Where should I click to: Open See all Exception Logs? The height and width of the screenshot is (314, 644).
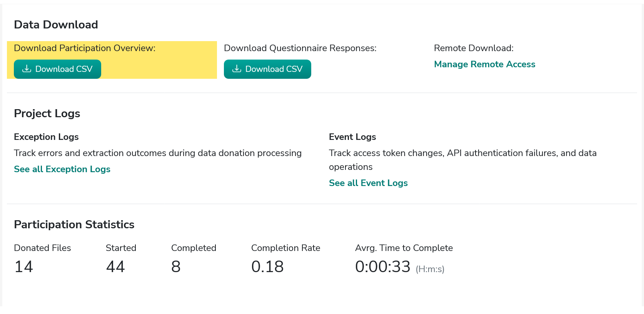click(x=62, y=169)
